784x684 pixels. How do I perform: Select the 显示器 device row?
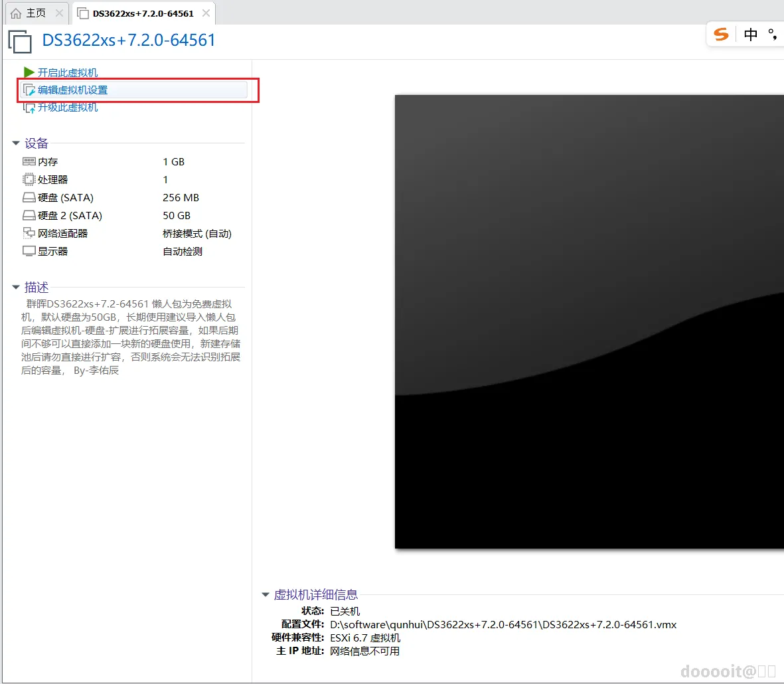tap(133, 252)
